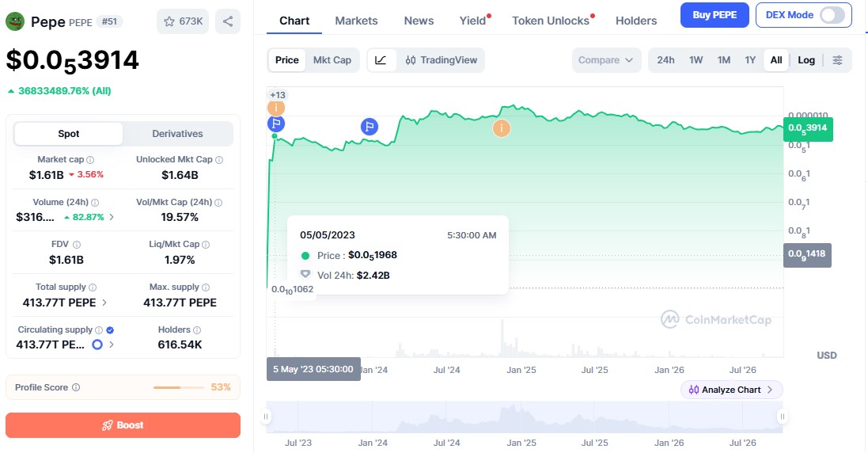The height and width of the screenshot is (453, 868).
Task: Click the orange Boost button
Action: click(x=123, y=425)
